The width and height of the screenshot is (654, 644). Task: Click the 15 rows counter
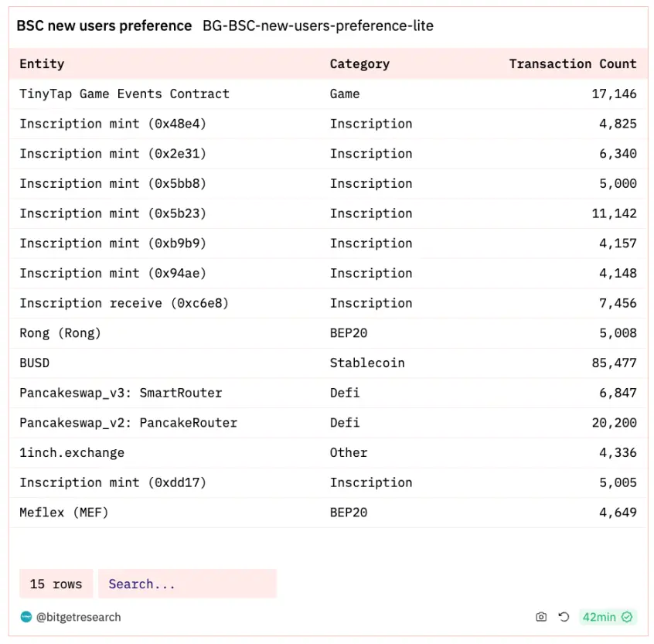tap(56, 584)
